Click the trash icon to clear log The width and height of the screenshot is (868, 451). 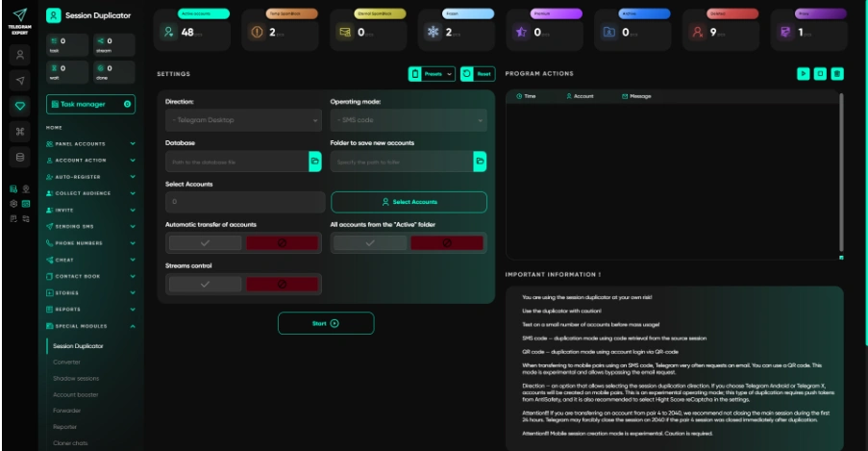[x=837, y=74]
